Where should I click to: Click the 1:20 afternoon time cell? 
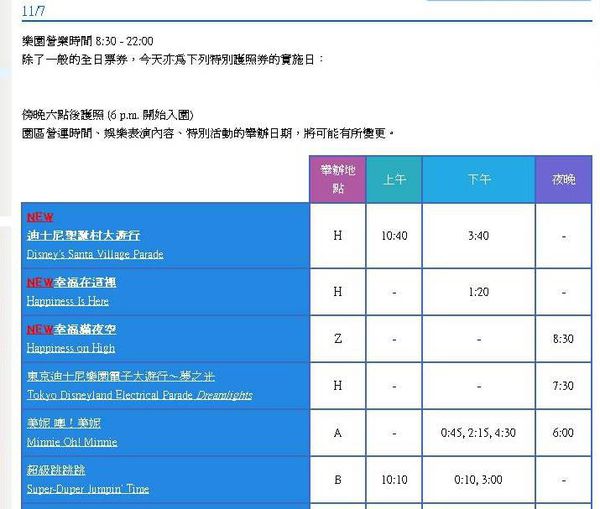point(479,292)
